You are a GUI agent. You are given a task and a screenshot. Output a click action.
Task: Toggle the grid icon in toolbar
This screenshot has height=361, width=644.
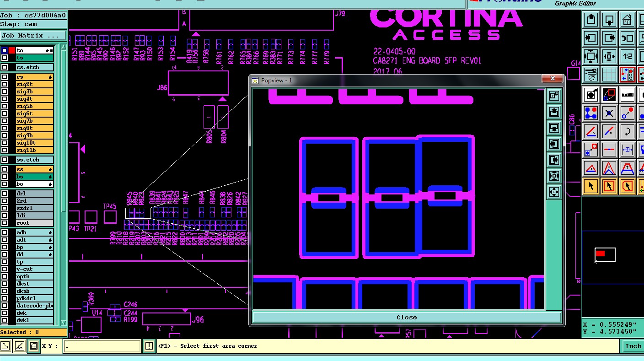click(x=609, y=75)
